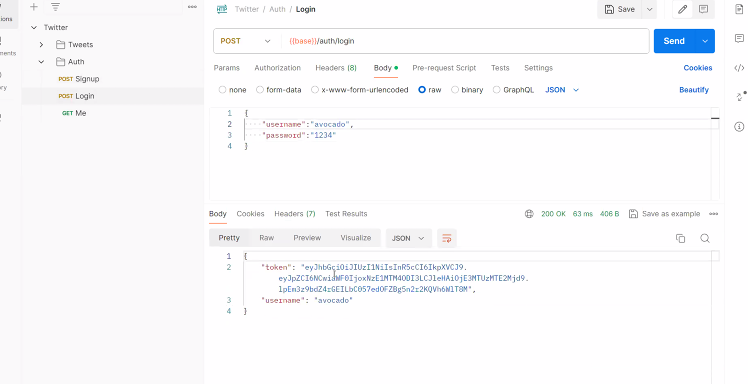Switch to the Pre-request Script tab
Image resolution: width=748 pixels, height=384 pixels.
(x=444, y=68)
